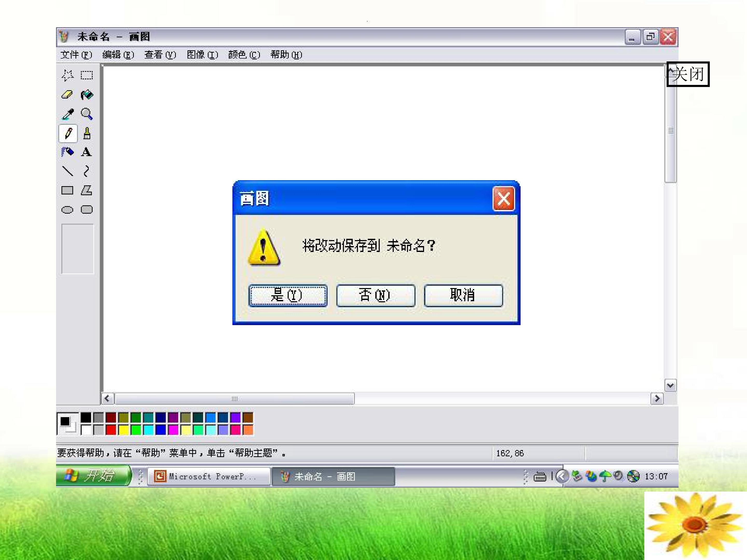Choose the Fill With Color bucket tool
Screen dimensions: 747x560
point(87,95)
